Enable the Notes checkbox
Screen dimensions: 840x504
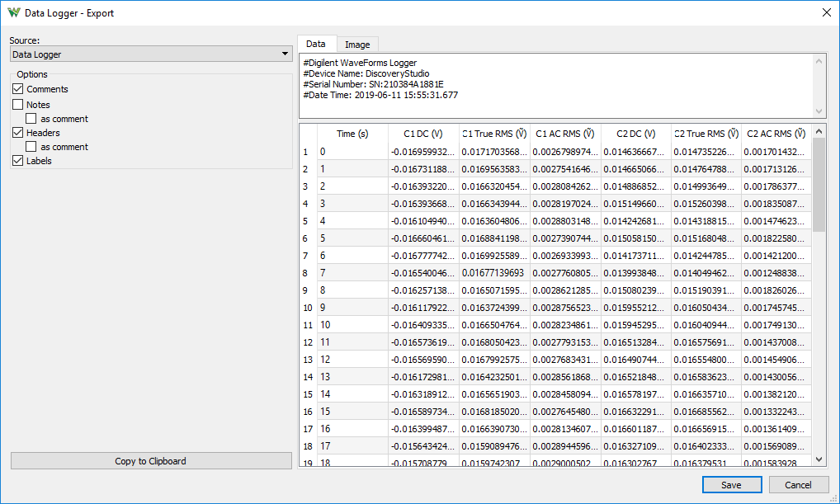17,105
